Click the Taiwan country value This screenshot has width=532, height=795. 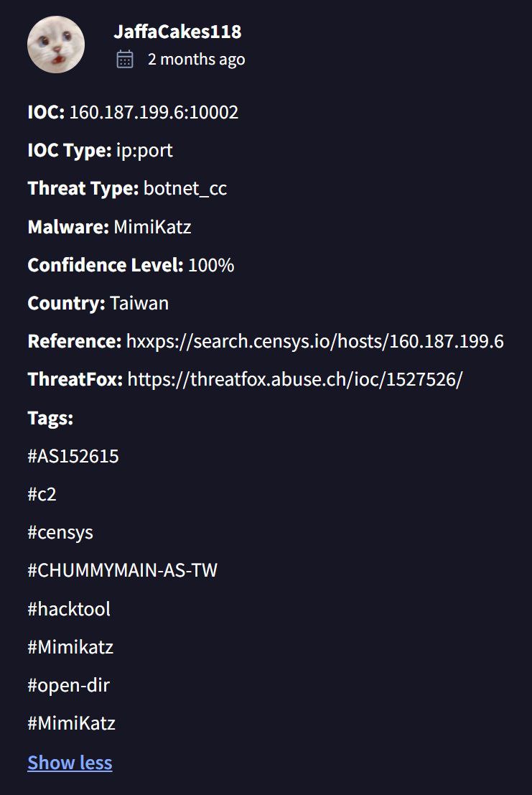click(139, 303)
